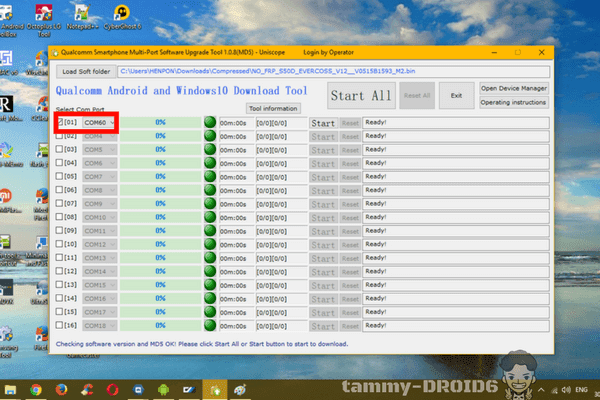Screen dimensions: 600x400
Task: Open the Notepad++ desktop shortcut
Action: (x=82, y=17)
